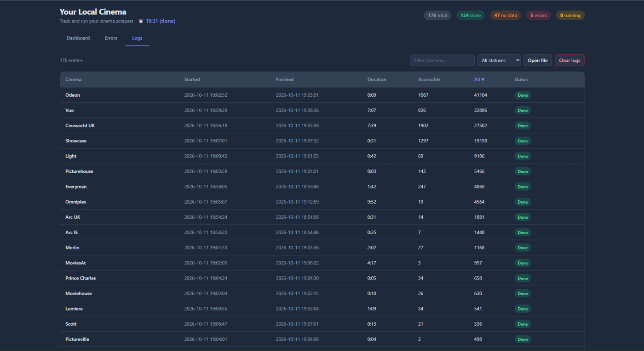Sort by the Started column header
This screenshot has width=644, height=351.
192,80
